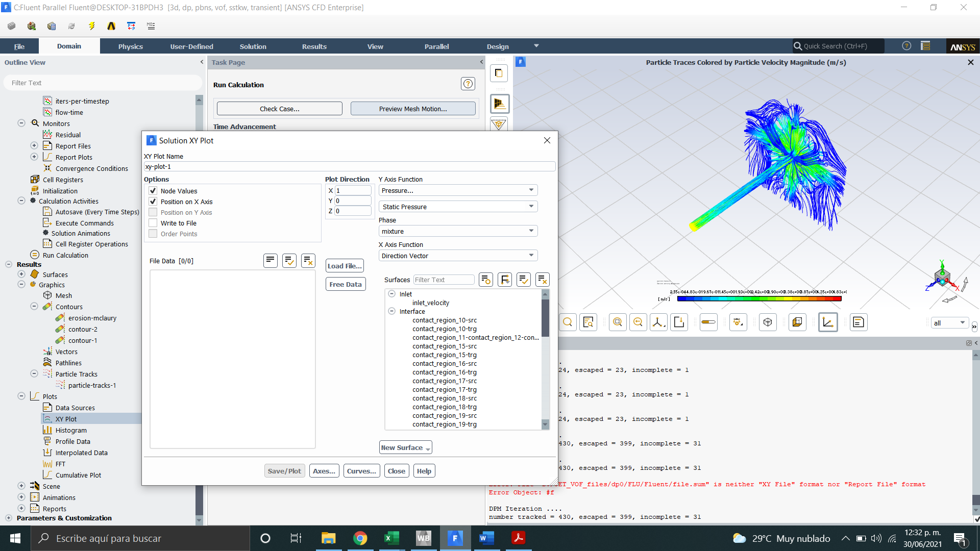
Task: Disable Position on X Axis checkbox
Action: [x=153, y=202]
